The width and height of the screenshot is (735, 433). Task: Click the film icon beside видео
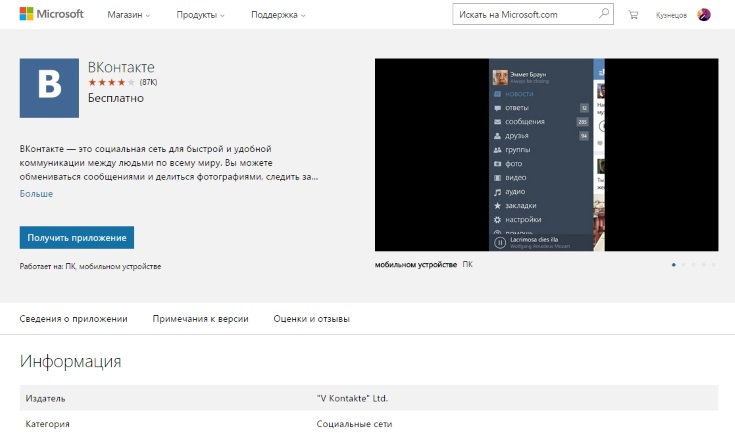[x=497, y=178]
